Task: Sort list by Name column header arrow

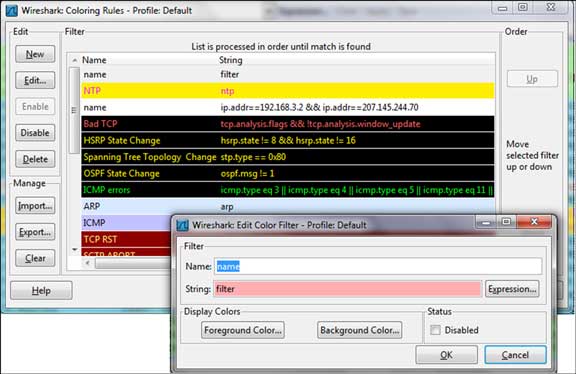Action: tap(75, 60)
